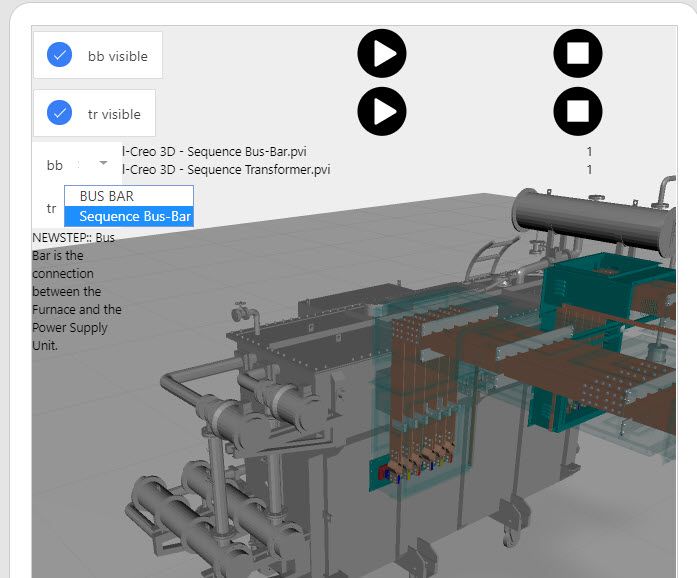697x578 pixels.
Task: Click the tr selector label
Action: [50, 209]
